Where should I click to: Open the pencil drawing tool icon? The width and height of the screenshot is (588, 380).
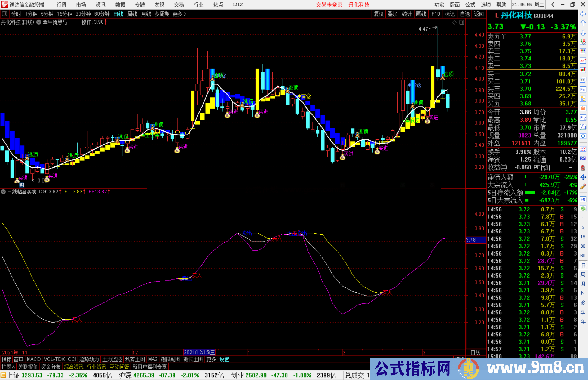tap(583, 186)
